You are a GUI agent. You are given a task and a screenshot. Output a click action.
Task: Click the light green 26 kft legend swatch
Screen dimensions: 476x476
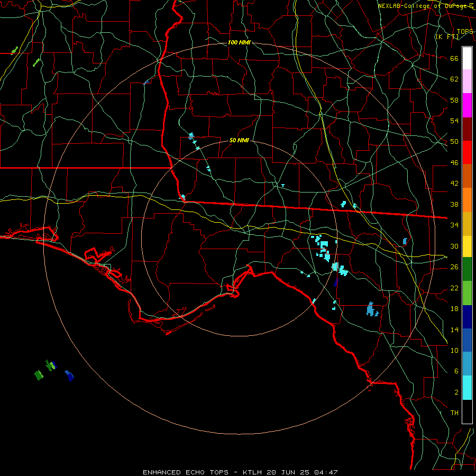(467, 293)
